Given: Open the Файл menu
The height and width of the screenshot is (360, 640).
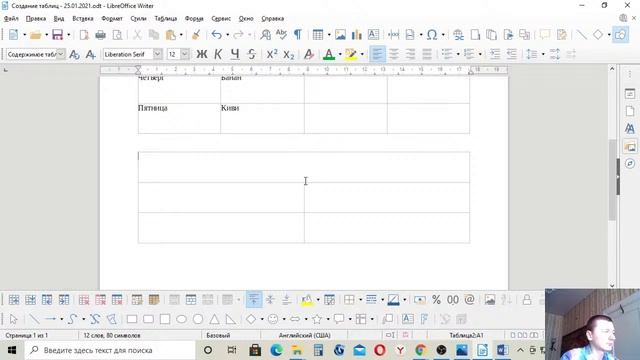Looking at the screenshot, I should [x=11, y=18].
